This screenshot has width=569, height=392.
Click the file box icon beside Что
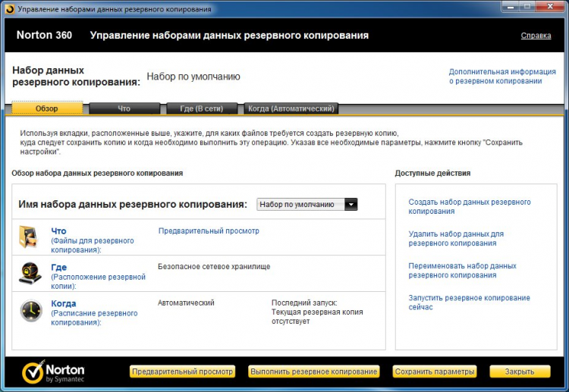(28, 237)
